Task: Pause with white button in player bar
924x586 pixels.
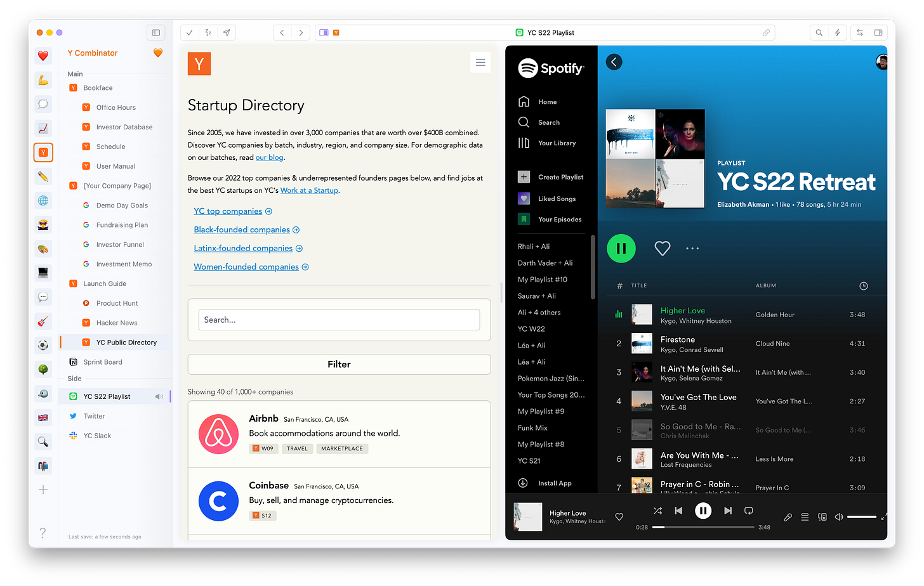Action: pyautogui.click(x=703, y=511)
